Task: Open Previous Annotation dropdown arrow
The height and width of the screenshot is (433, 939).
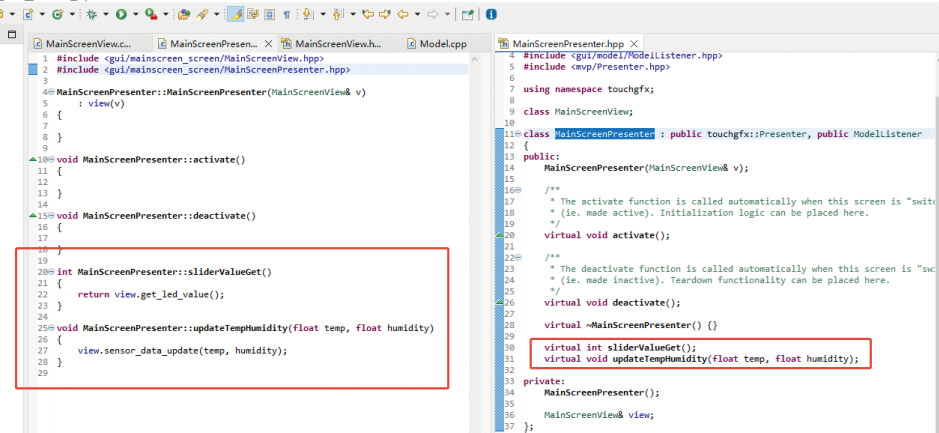Action: tap(353, 14)
